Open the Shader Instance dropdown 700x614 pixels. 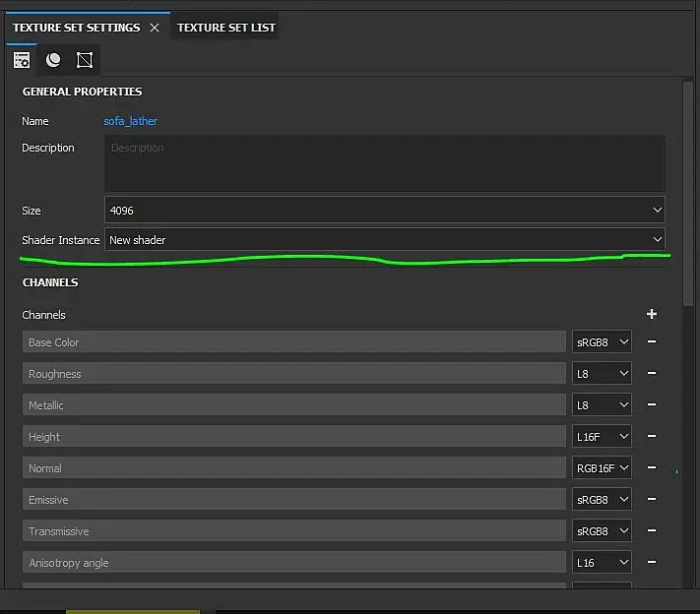[384, 240]
